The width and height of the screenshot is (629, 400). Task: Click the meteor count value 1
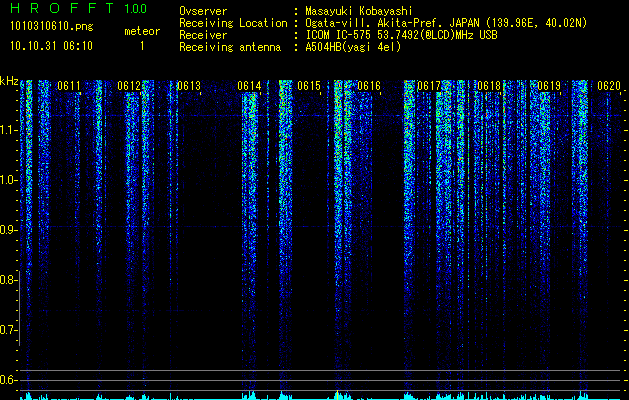pyautogui.click(x=142, y=46)
